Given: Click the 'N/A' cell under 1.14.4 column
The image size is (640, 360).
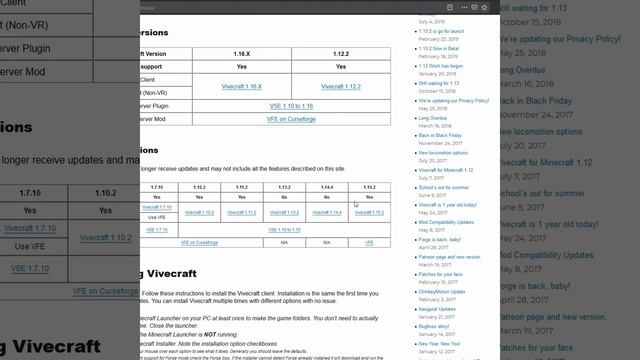Looking at the screenshot, I should pos(327,242).
